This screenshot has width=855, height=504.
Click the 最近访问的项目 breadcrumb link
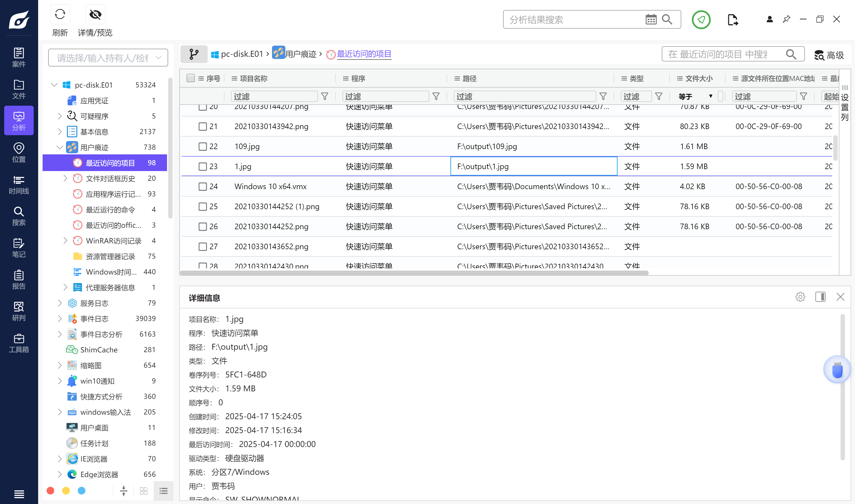(364, 54)
